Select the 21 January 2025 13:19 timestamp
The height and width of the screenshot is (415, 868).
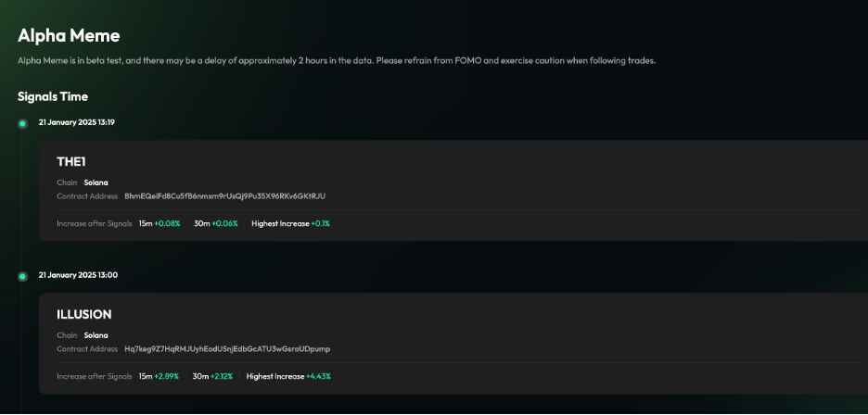point(76,122)
